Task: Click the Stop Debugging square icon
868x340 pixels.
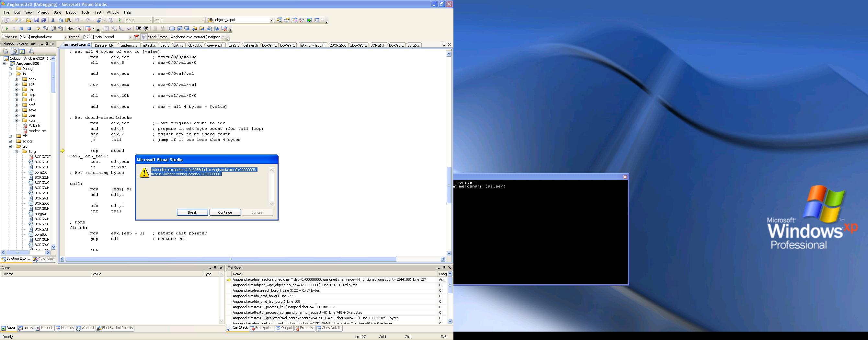Action: coord(21,28)
